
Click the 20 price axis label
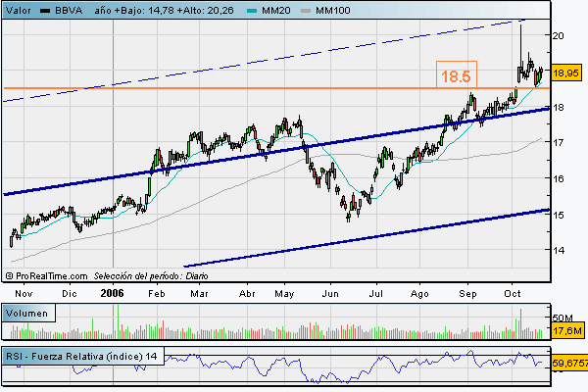click(x=558, y=35)
